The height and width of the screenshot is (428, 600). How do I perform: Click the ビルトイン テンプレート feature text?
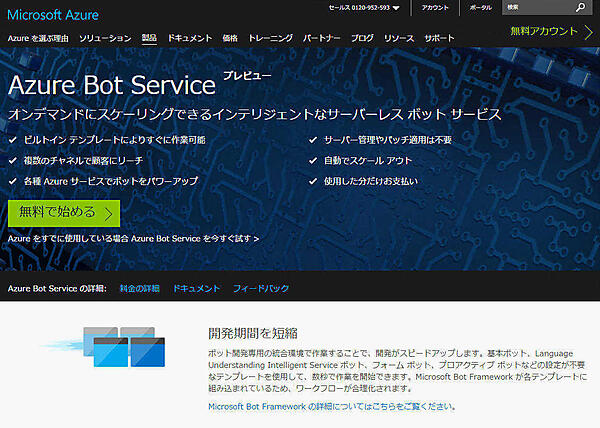coord(114,140)
